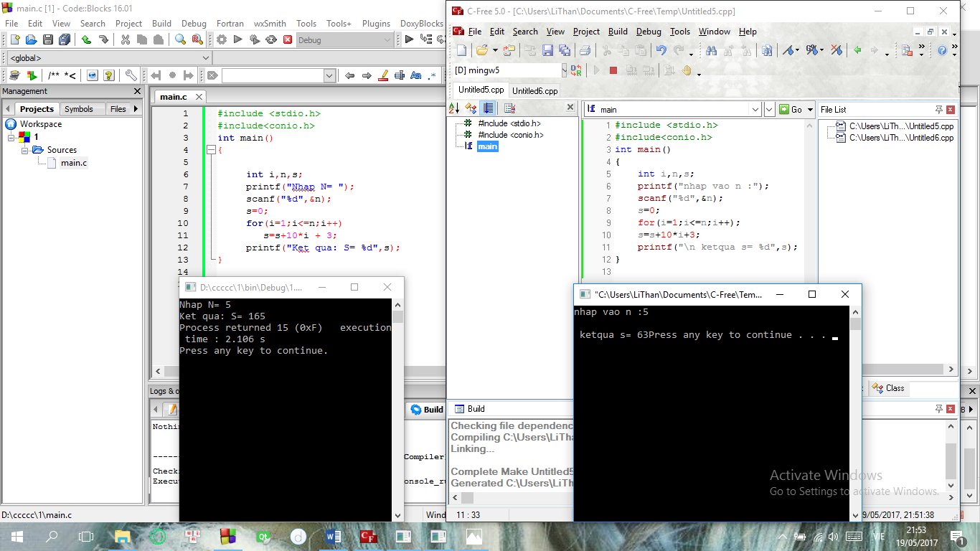Click the Go button in C-Free
Screen dimensions: 980x551
click(x=791, y=109)
